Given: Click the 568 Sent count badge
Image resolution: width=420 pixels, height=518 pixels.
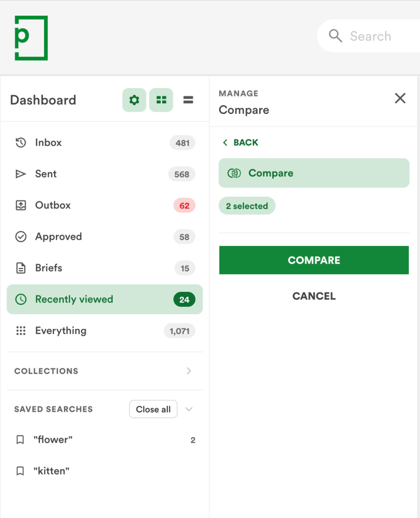Looking at the screenshot, I should (181, 174).
